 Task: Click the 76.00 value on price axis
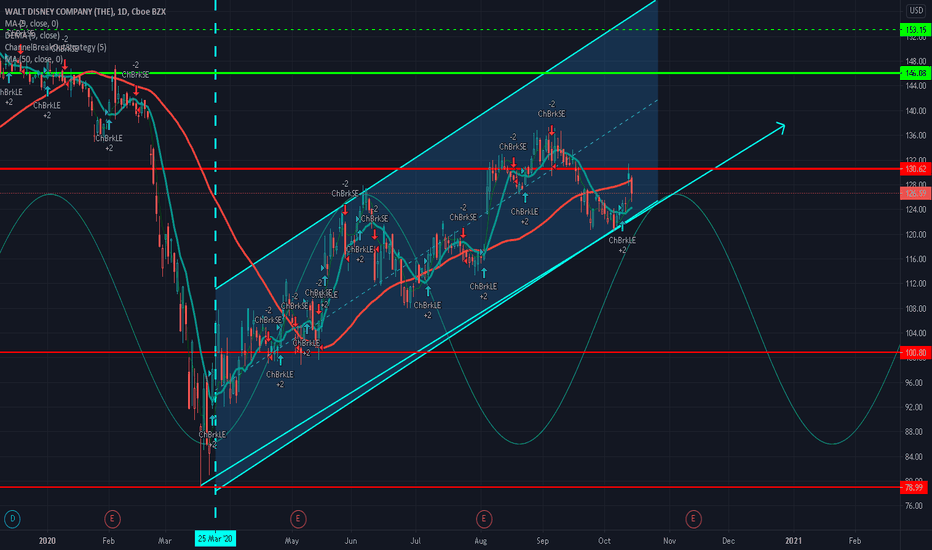coord(915,506)
